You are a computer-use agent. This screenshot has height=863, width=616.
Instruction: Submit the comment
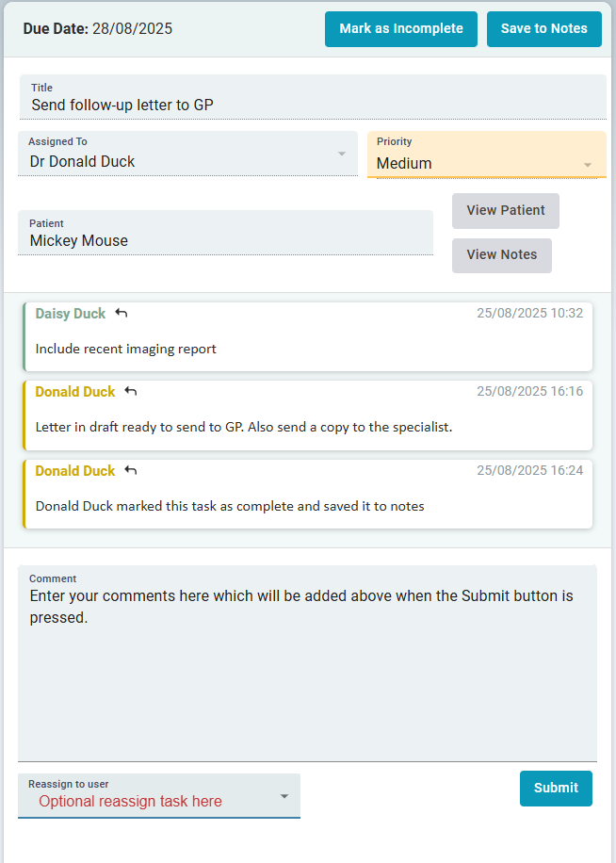click(x=556, y=788)
